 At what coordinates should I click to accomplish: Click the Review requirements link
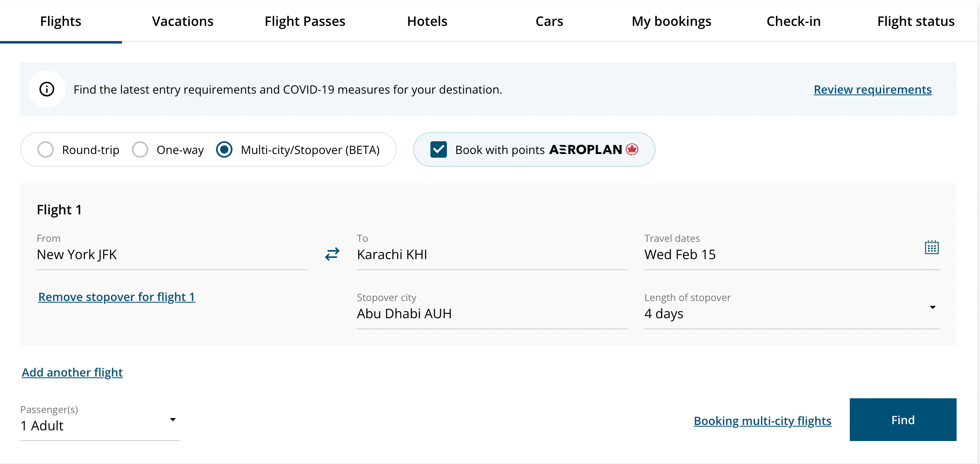tap(872, 90)
